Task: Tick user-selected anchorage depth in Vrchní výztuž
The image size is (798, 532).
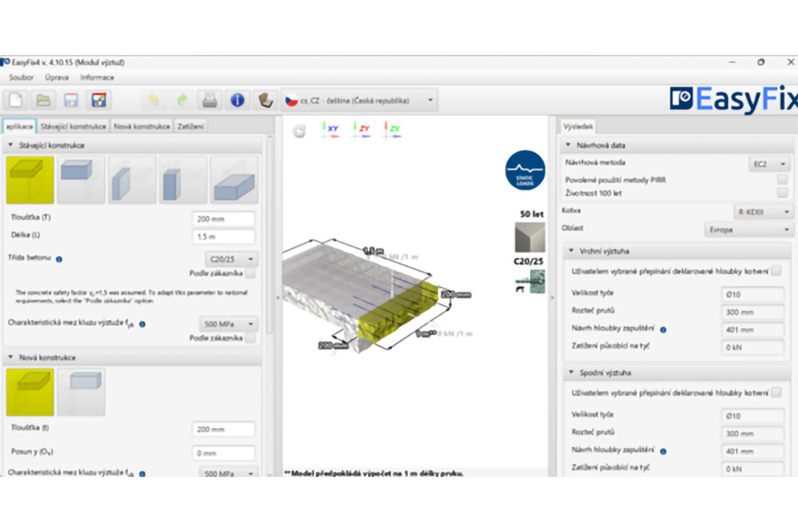Action: click(776, 270)
